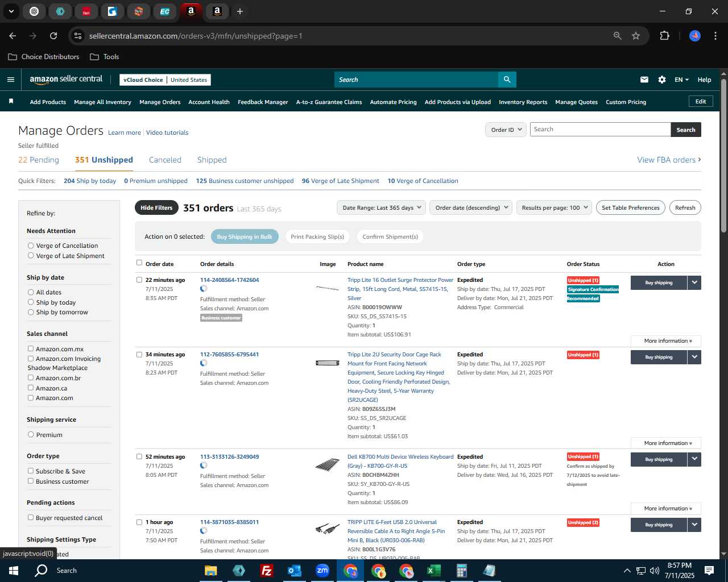Viewport: 728px width, 582px height.
Task: Open the hamburger navigation menu
Action: pos(10,80)
